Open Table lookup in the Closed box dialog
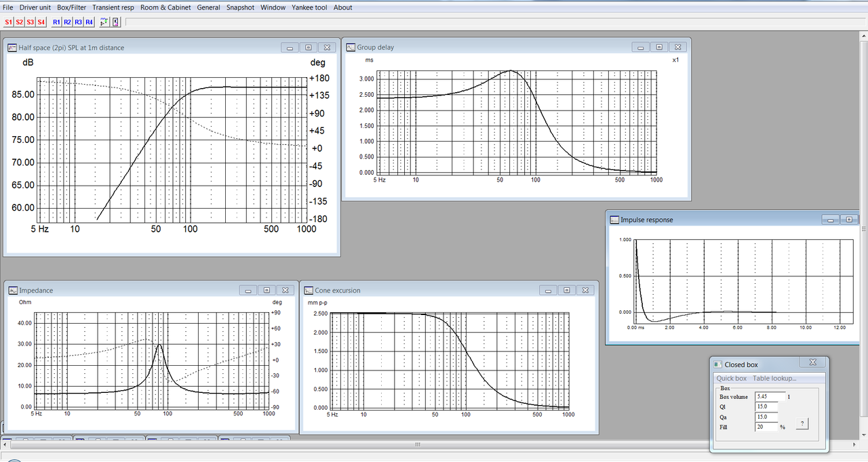 coord(774,379)
